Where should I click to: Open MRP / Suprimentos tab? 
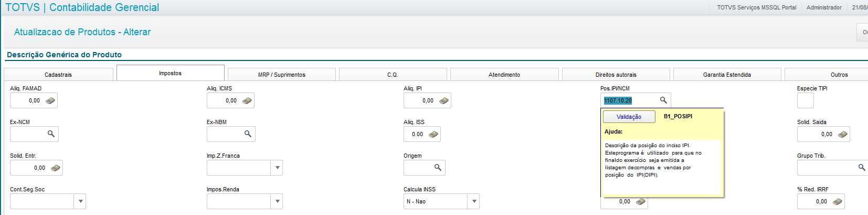[x=281, y=75]
